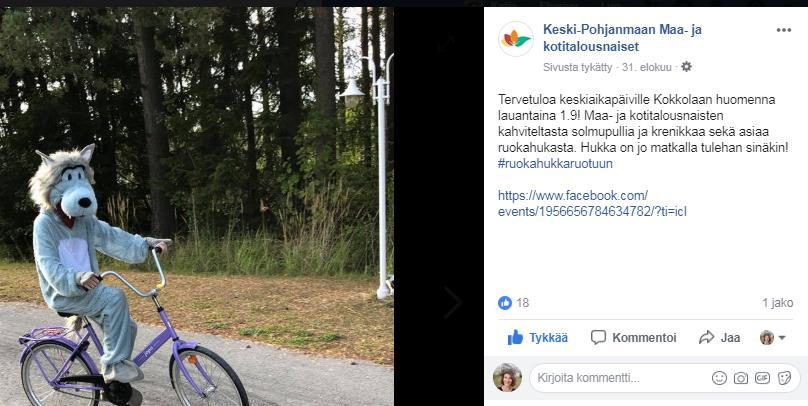Open the 31. elokuu post date
Viewport: 808px width, 406px height.
646,67
